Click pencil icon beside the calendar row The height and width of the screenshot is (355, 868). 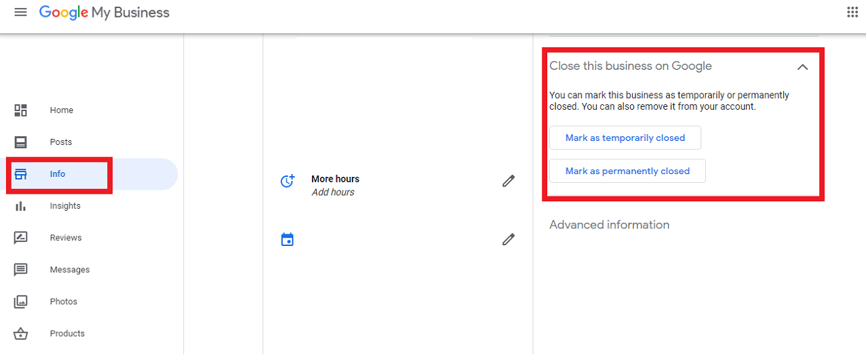point(509,239)
